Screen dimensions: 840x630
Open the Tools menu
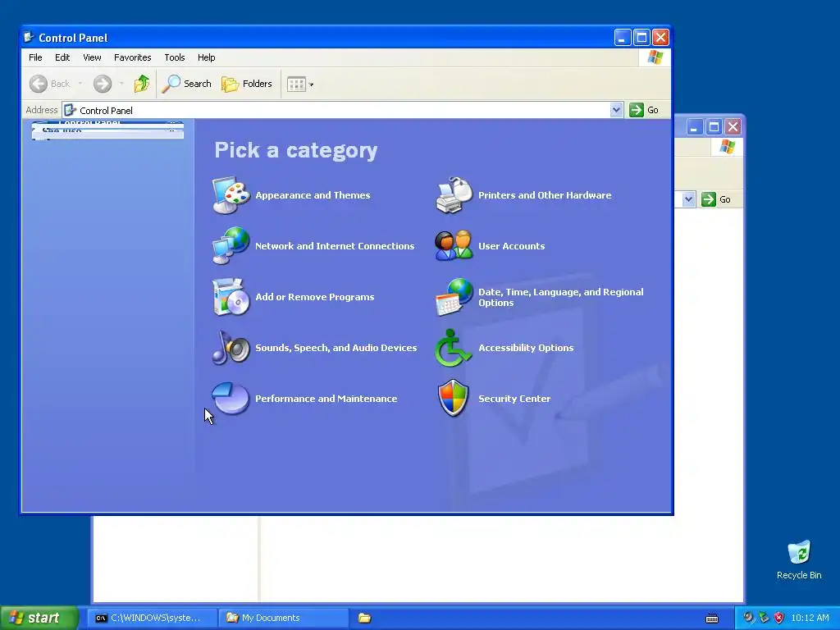[174, 57]
